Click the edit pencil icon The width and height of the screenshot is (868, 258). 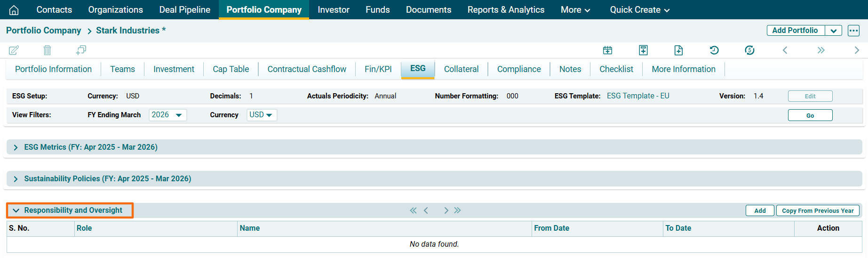[x=14, y=50]
